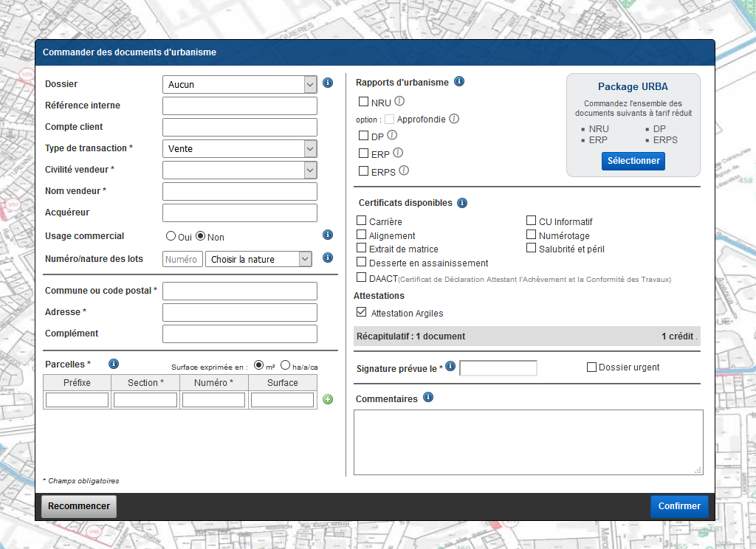Screen dimensions: 756x549
Task: Click the info icon beside Certificats disponibles
Action: 462,203
